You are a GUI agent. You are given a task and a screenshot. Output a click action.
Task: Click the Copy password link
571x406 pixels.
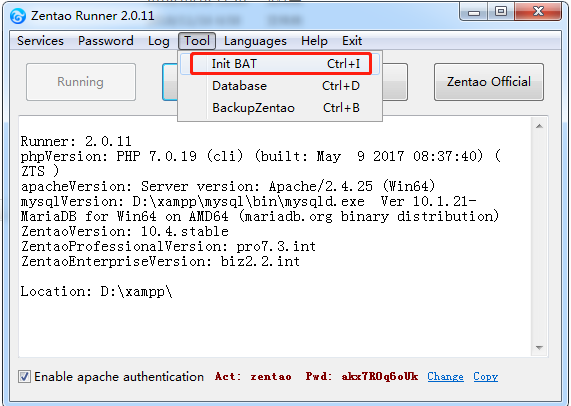pyautogui.click(x=485, y=377)
